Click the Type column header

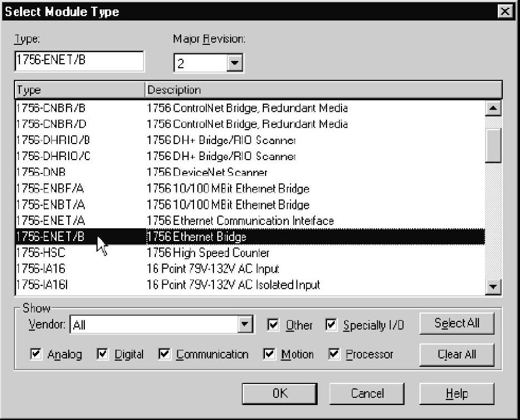pyautogui.click(x=80, y=90)
